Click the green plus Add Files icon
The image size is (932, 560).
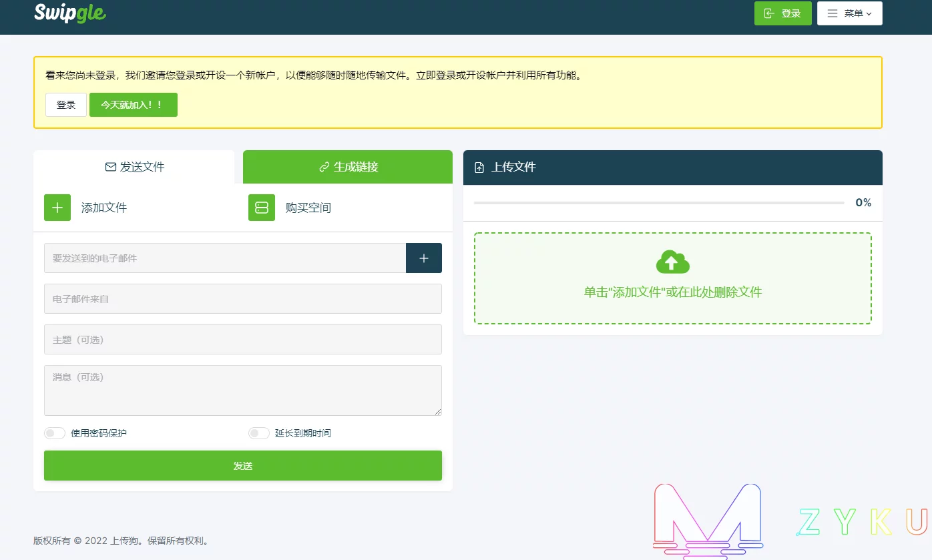point(57,208)
